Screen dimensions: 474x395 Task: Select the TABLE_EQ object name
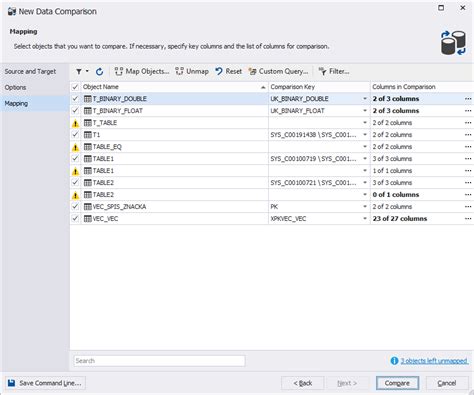pyautogui.click(x=107, y=147)
